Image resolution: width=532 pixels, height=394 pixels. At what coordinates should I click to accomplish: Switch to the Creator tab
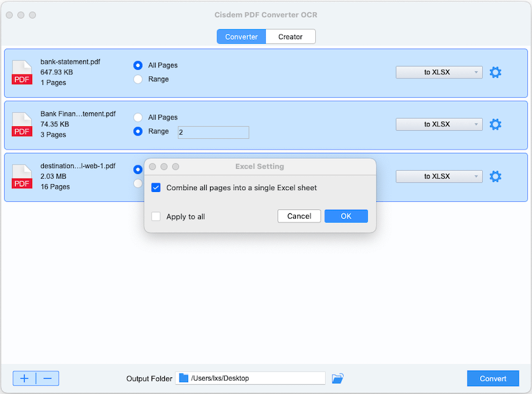click(291, 37)
